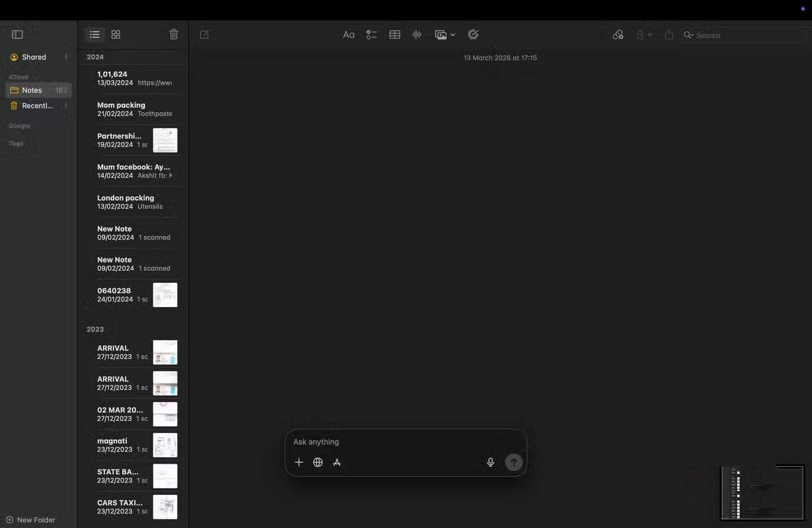Viewport: 812px width, 528px height.
Task: Delete selected note using trash icon
Action: (173, 34)
